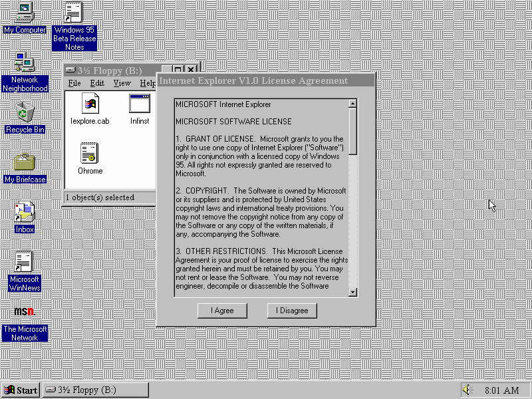
Task: Open the Start menu
Action: [21, 390]
